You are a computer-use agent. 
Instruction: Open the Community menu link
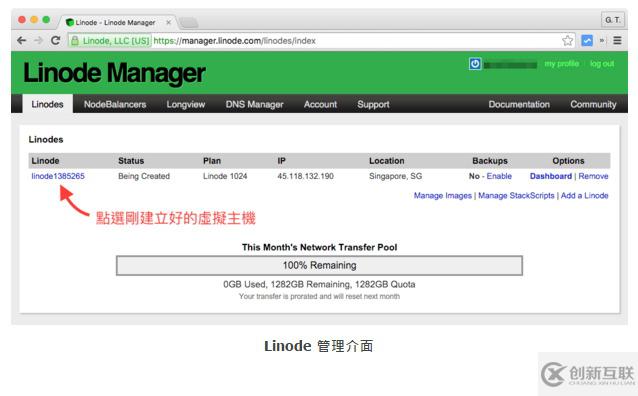[593, 104]
